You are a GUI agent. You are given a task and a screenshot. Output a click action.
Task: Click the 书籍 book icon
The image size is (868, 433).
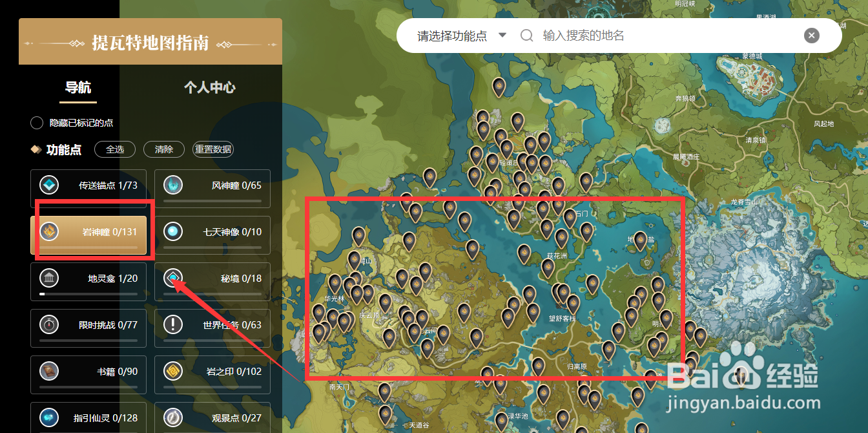pos(49,371)
